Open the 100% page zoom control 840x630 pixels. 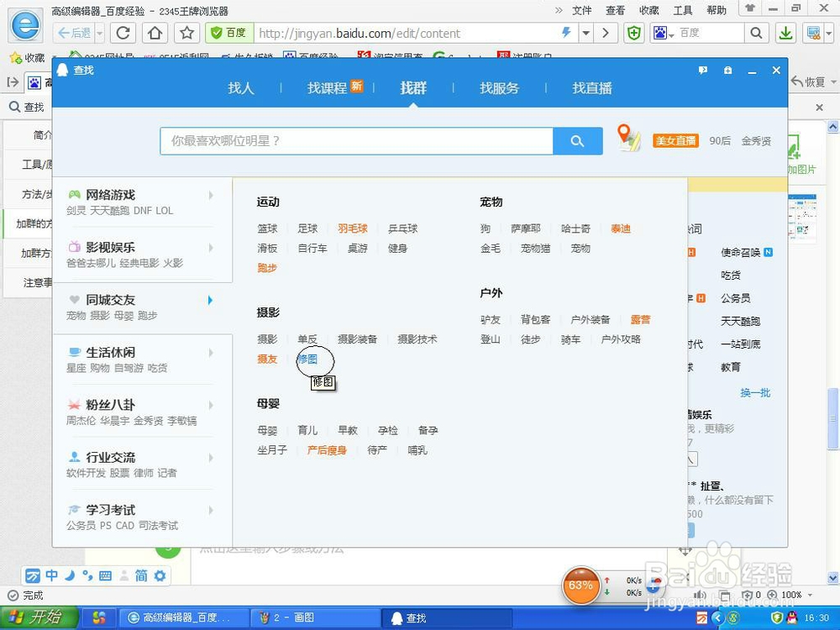790,595
